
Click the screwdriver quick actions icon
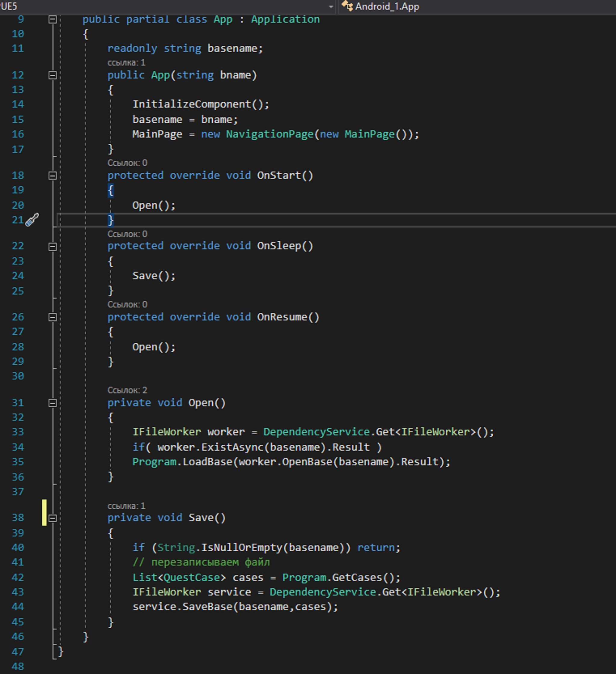coord(32,220)
